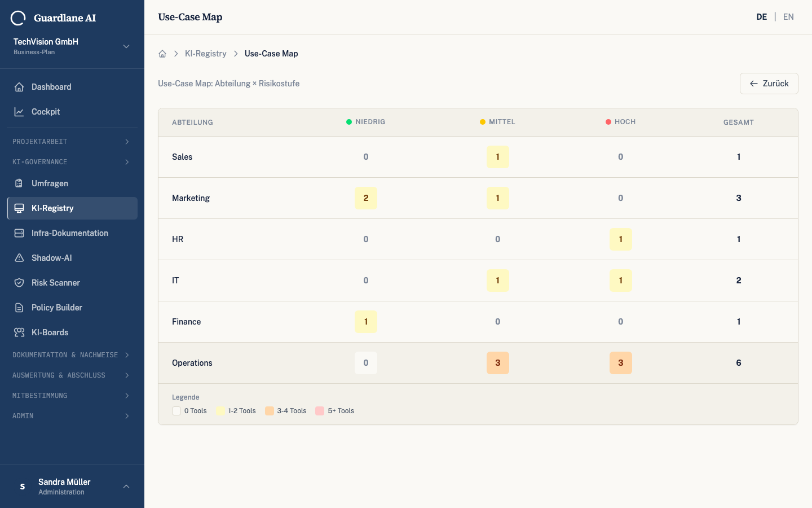Click the Shadow-AI warning triangle icon
The width and height of the screenshot is (812, 508).
19,258
